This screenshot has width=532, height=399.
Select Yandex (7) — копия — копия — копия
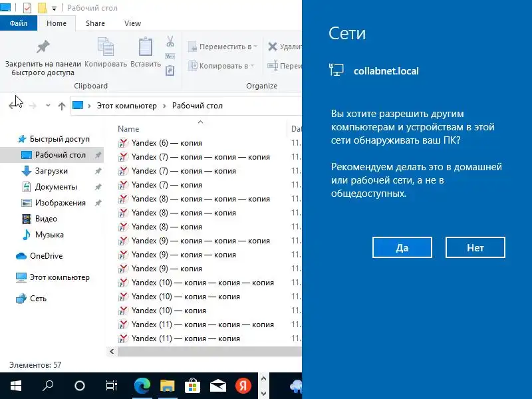(194, 157)
